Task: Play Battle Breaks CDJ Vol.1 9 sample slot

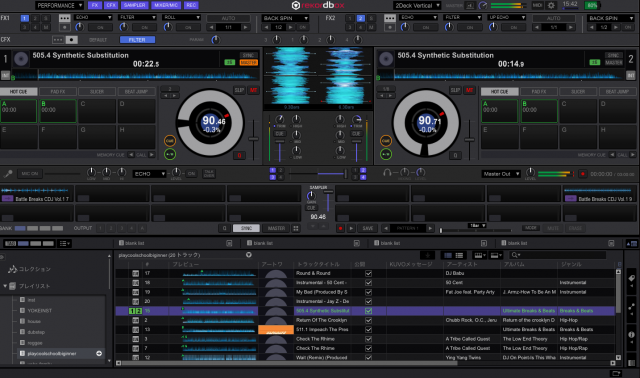Action: point(600,194)
